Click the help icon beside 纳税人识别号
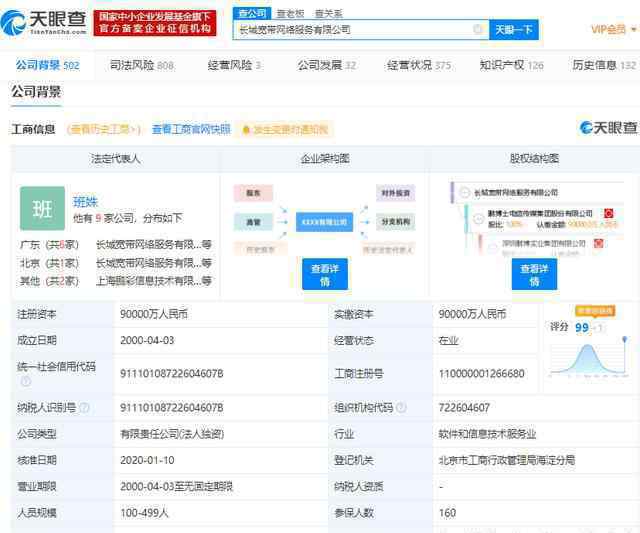 tap(84, 407)
